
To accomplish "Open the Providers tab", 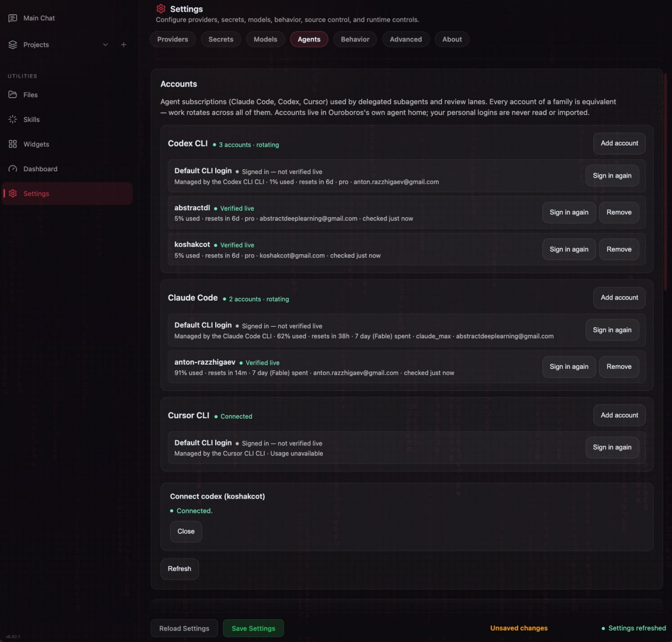I will pos(173,39).
